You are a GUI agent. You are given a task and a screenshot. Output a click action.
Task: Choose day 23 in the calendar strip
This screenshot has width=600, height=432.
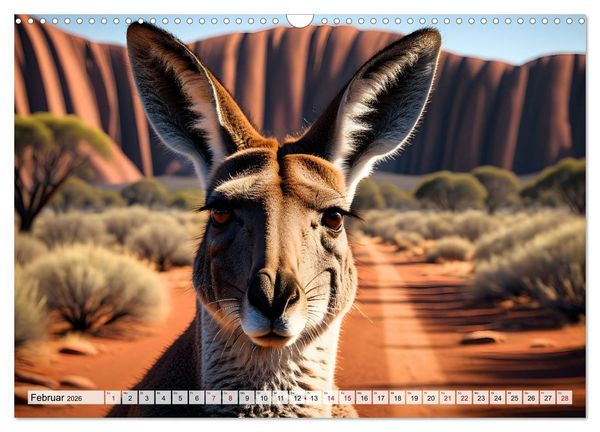point(481,398)
